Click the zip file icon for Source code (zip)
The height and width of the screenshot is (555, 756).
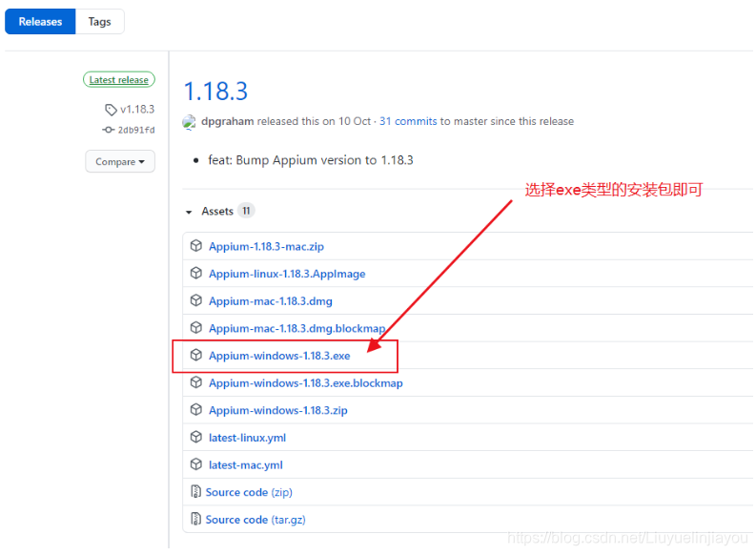point(195,492)
